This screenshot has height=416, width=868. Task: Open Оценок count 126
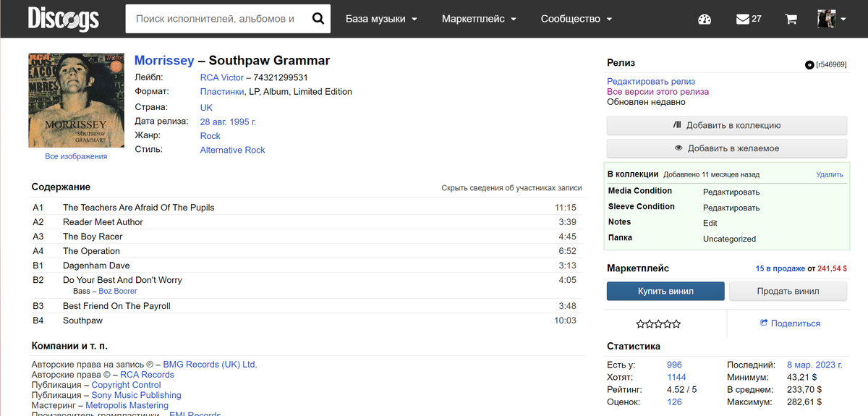click(x=674, y=402)
